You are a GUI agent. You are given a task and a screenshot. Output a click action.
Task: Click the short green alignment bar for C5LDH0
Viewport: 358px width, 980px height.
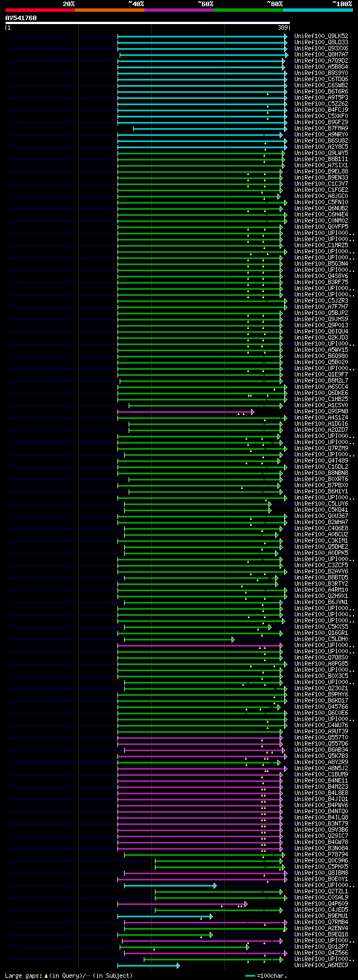click(179, 639)
